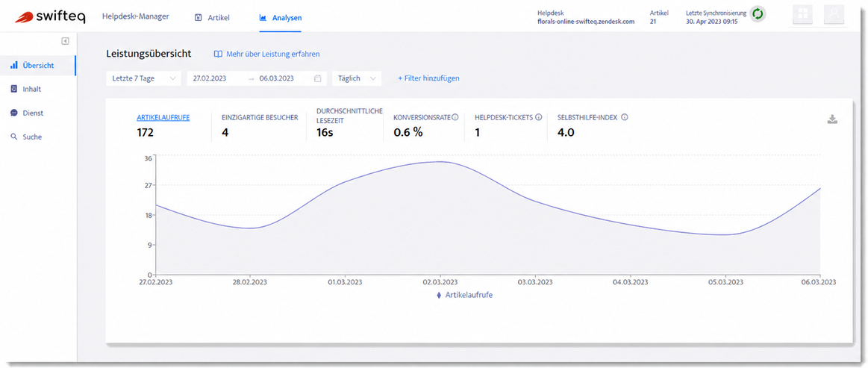The height and width of the screenshot is (368, 868).
Task: Click + Filter hinzufügen
Action: pyautogui.click(x=428, y=78)
